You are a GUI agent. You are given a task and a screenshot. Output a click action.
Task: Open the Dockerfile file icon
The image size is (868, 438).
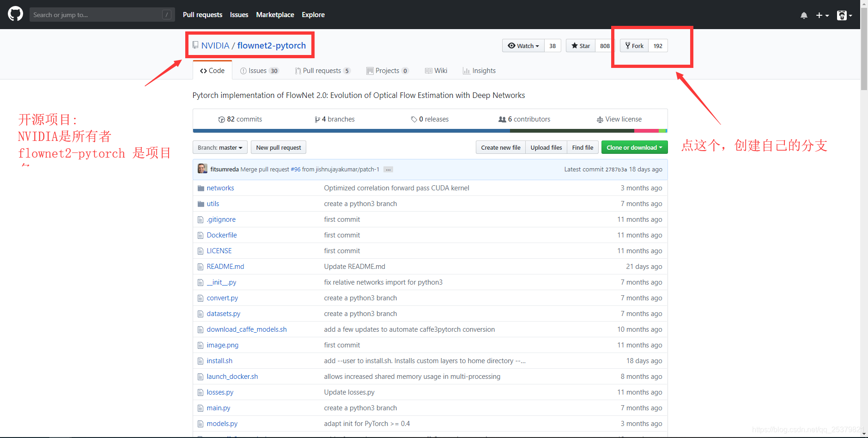click(x=200, y=235)
